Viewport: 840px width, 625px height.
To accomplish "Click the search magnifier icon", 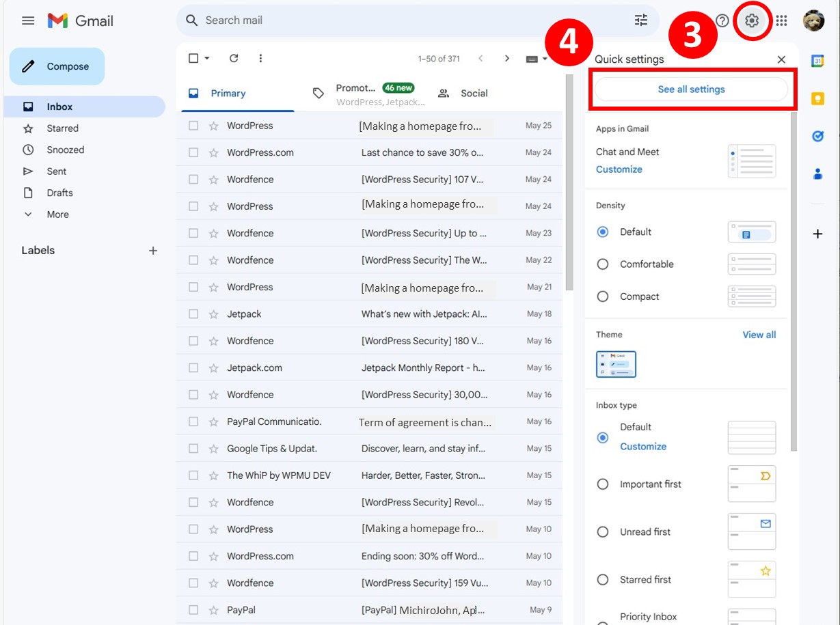I will pos(192,20).
